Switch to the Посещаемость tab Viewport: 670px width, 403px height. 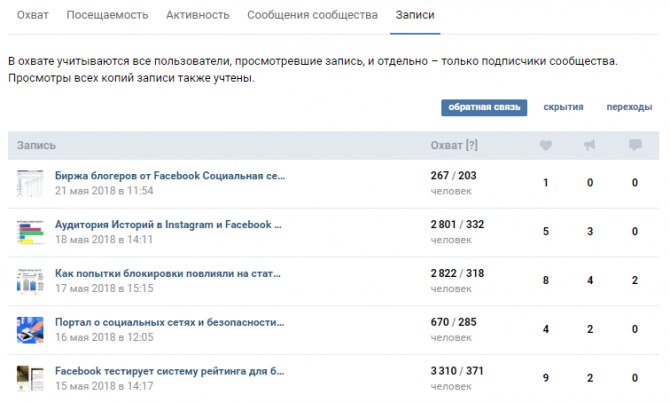[107, 15]
